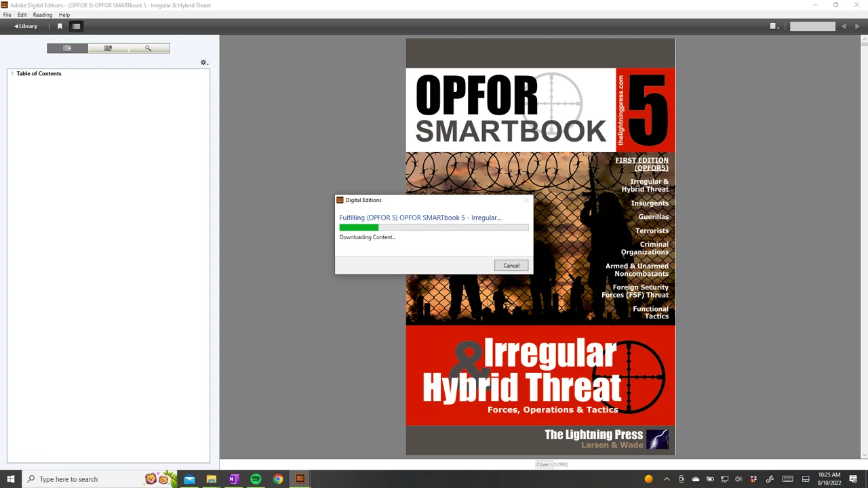Open the Reading menu

coord(42,15)
